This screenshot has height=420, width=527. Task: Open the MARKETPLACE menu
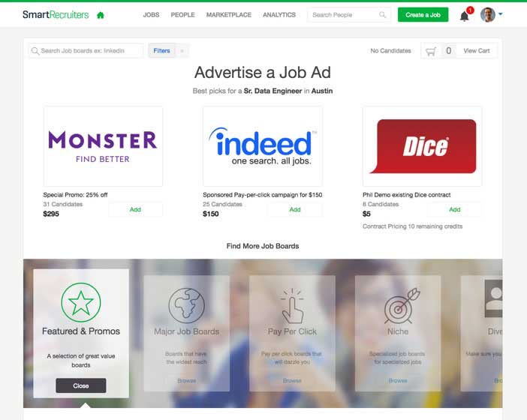coord(228,15)
